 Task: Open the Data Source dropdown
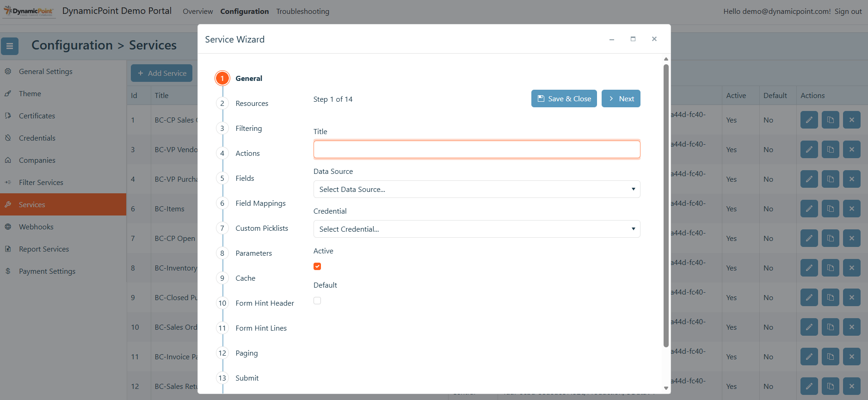coord(477,189)
